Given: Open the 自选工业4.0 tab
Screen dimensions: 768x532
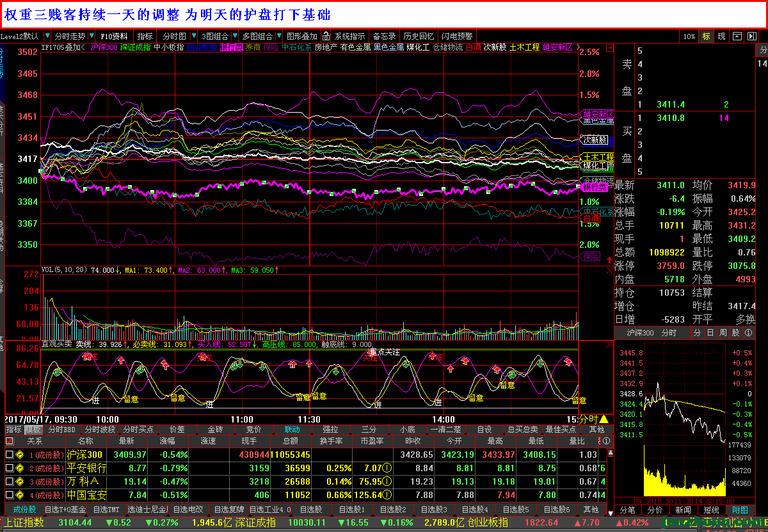Looking at the screenshot, I should [270, 510].
